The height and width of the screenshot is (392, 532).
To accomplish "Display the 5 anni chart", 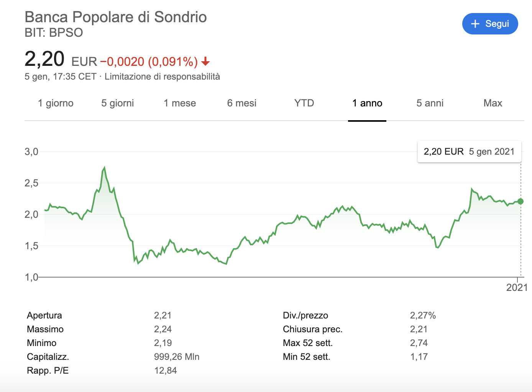I will 430,103.
